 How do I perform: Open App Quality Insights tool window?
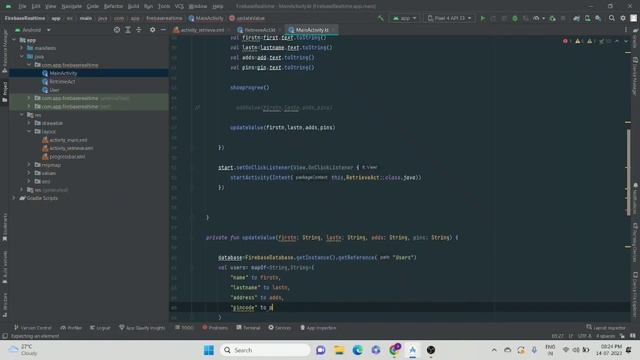(142, 328)
